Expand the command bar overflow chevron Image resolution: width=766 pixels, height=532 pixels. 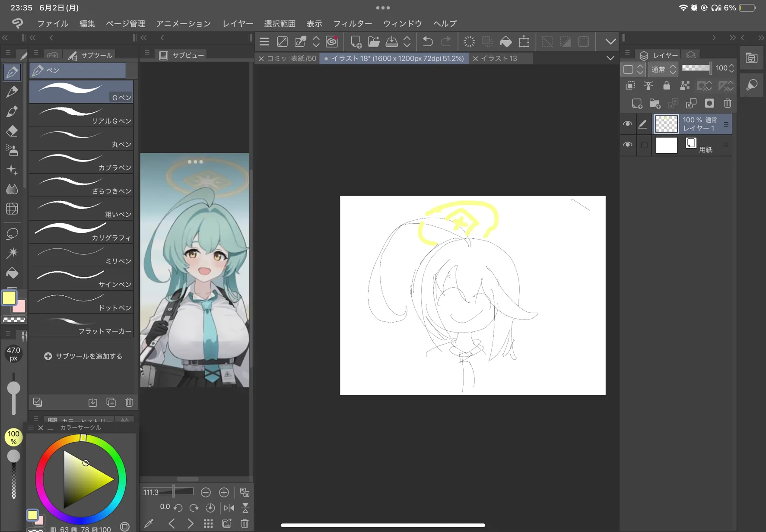(x=610, y=41)
